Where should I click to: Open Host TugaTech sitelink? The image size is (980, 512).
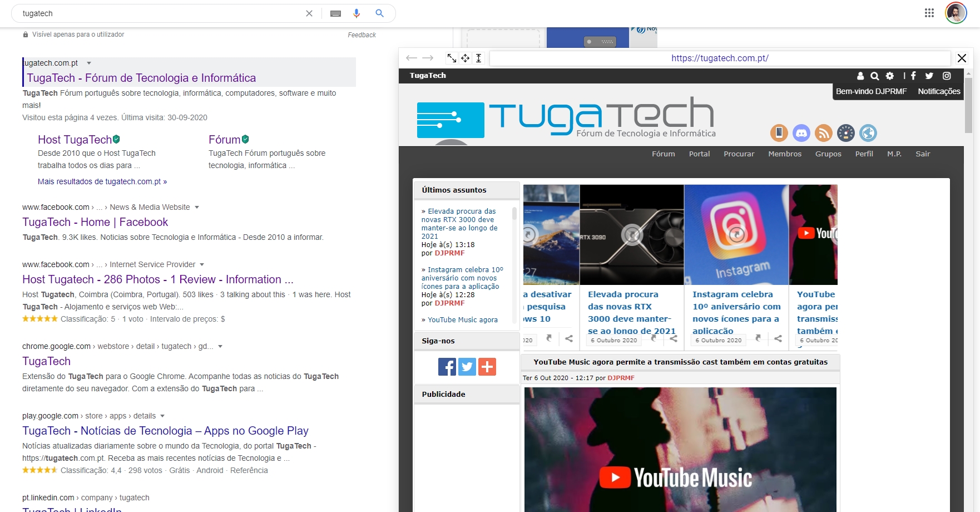click(x=75, y=140)
